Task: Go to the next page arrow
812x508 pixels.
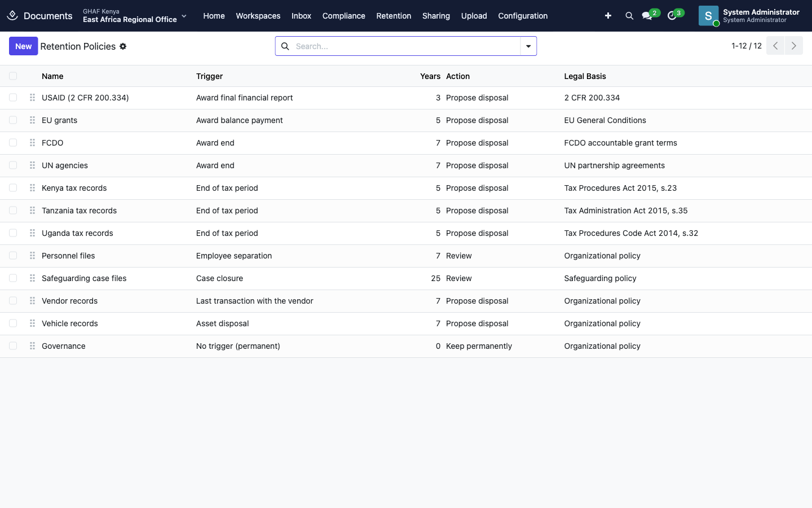Action: [794, 46]
